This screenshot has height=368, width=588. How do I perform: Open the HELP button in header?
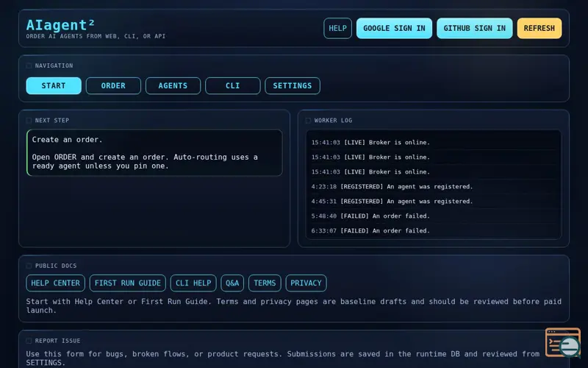[x=337, y=28]
